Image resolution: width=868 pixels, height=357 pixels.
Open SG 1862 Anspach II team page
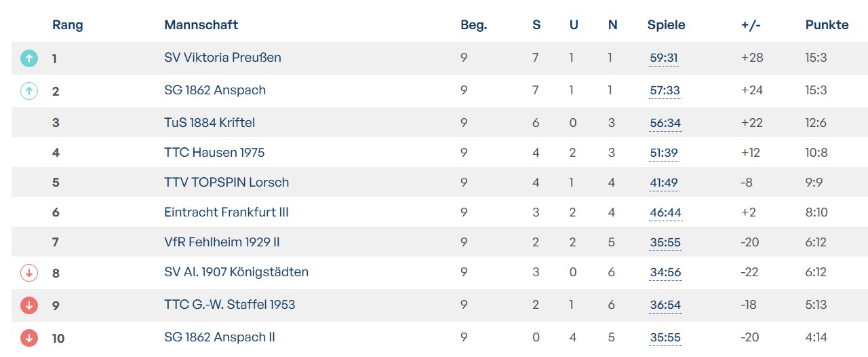pyautogui.click(x=220, y=337)
